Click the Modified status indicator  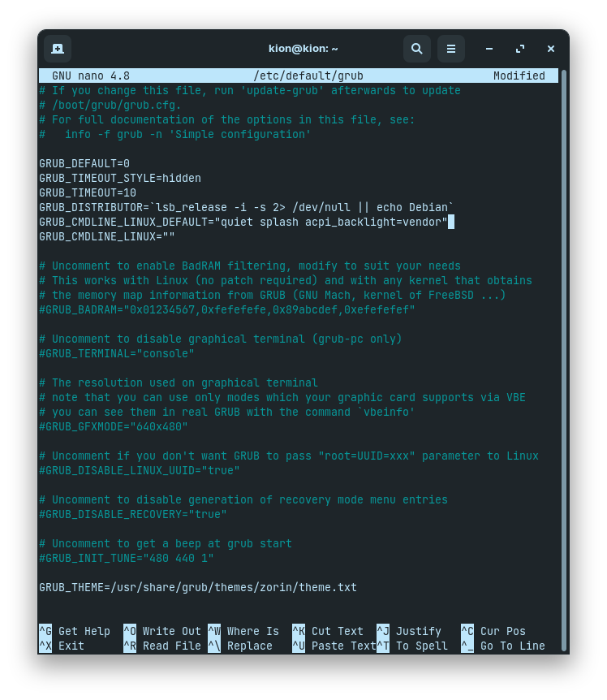coord(519,76)
